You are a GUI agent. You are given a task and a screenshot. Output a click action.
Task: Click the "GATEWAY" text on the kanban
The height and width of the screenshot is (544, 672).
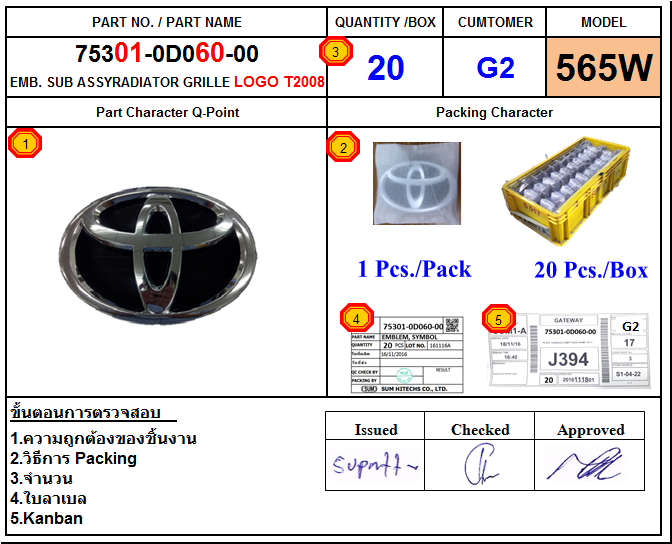pyautogui.click(x=568, y=320)
